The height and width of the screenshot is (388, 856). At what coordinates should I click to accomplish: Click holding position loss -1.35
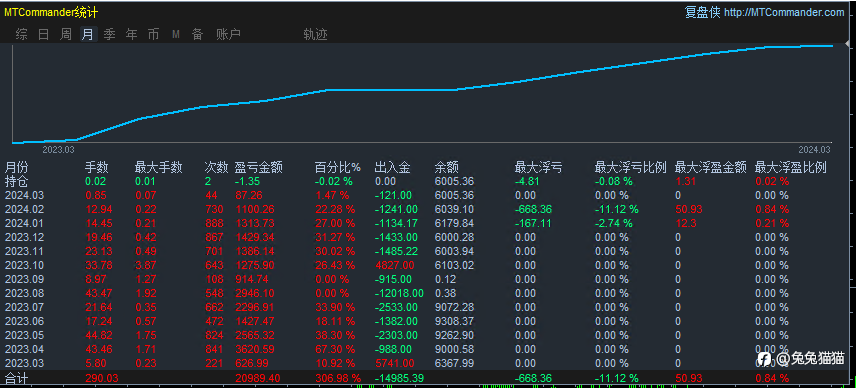247,181
